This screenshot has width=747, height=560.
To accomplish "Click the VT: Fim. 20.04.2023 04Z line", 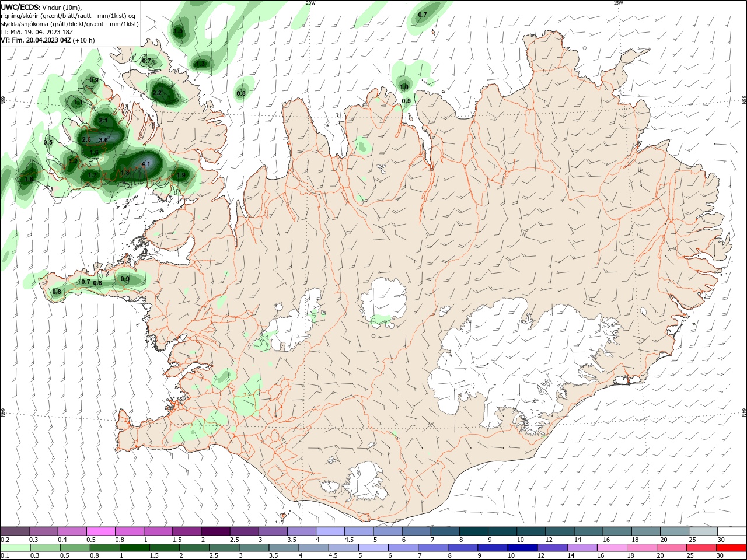I will [36, 40].
